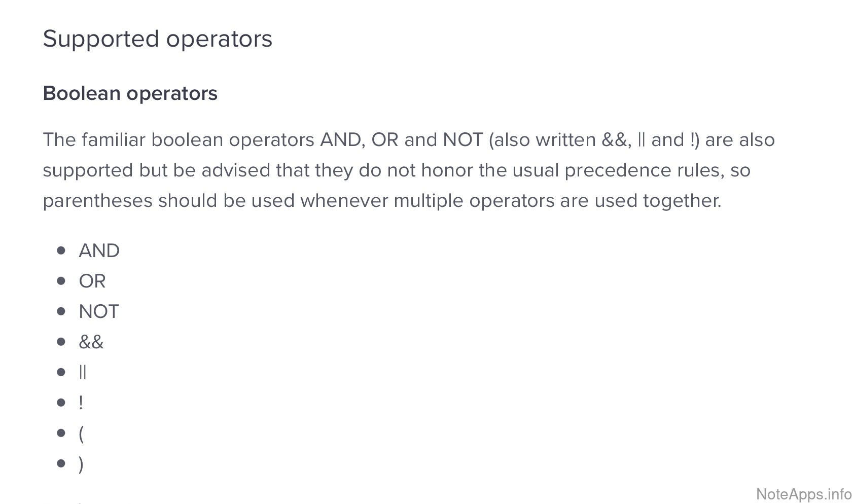The height and width of the screenshot is (504, 853).
Task: Click the && bullet list item
Action: (91, 342)
